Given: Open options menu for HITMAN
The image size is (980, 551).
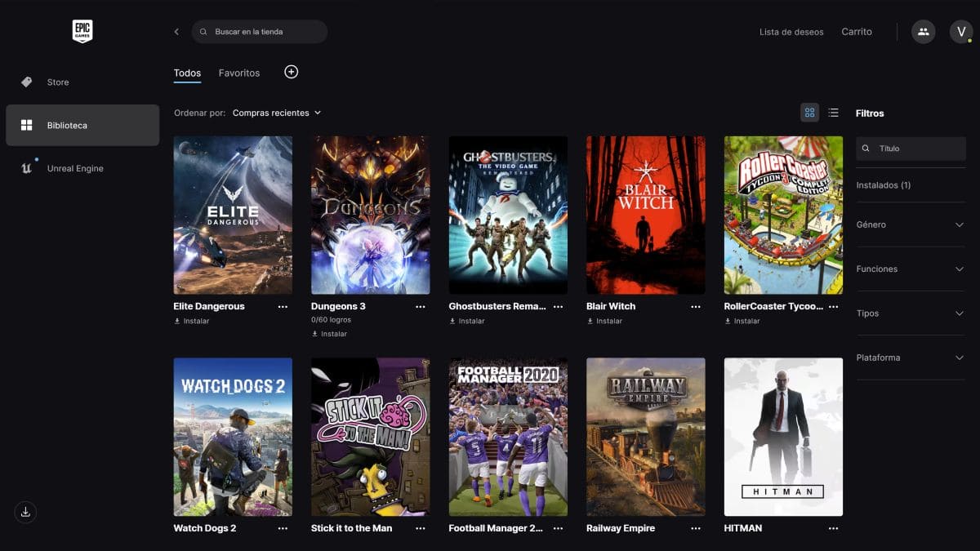Looking at the screenshot, I should [833, 529].
